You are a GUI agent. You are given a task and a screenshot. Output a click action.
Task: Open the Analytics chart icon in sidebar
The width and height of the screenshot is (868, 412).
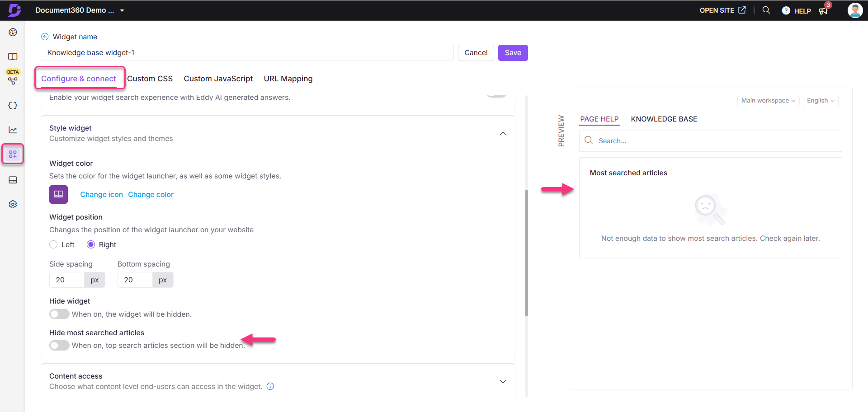coord(13,130)
